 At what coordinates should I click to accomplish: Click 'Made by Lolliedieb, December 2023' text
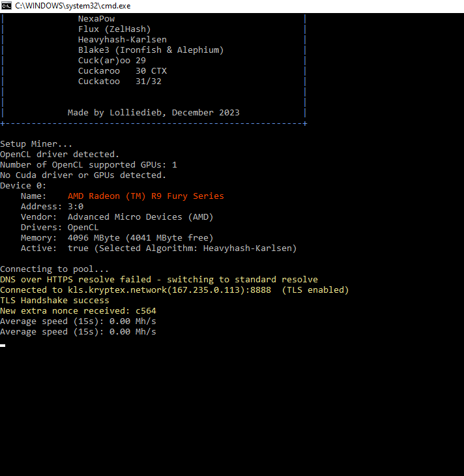[154, 113]
